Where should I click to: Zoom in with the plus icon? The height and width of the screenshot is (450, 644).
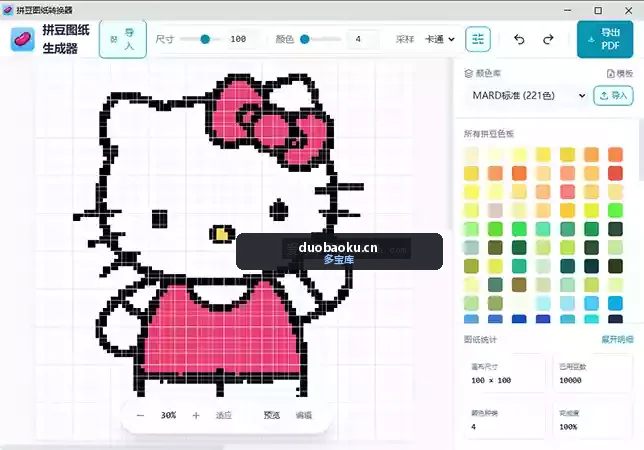point(196,416)
